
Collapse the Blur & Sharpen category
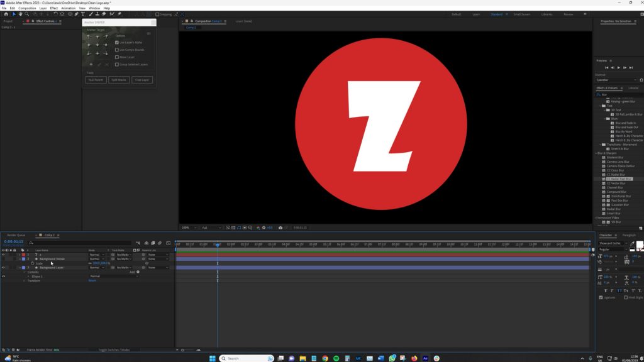596,153
